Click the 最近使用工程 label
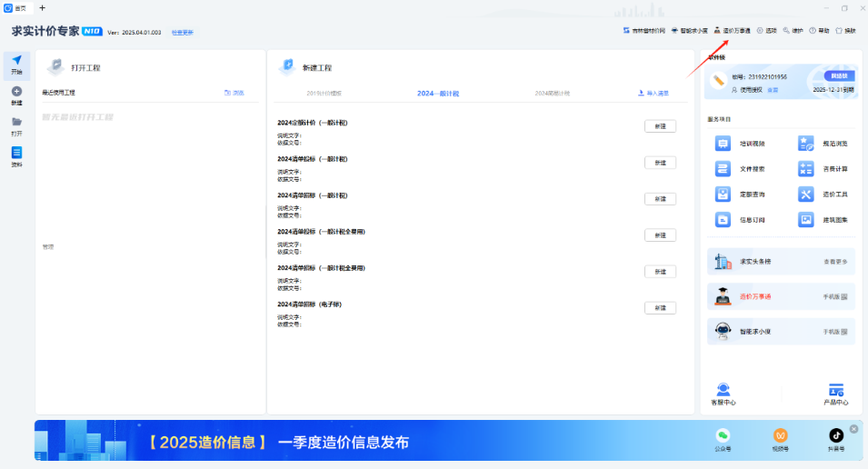Image resolution: width=868 pixels, height=469 pixels. [59, 93]
